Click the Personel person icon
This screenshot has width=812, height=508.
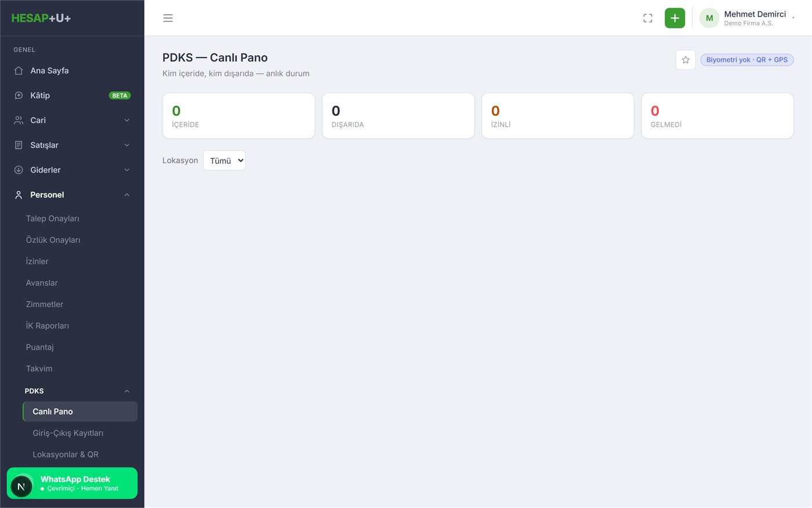pyautogui.click(x=19, y=195)
